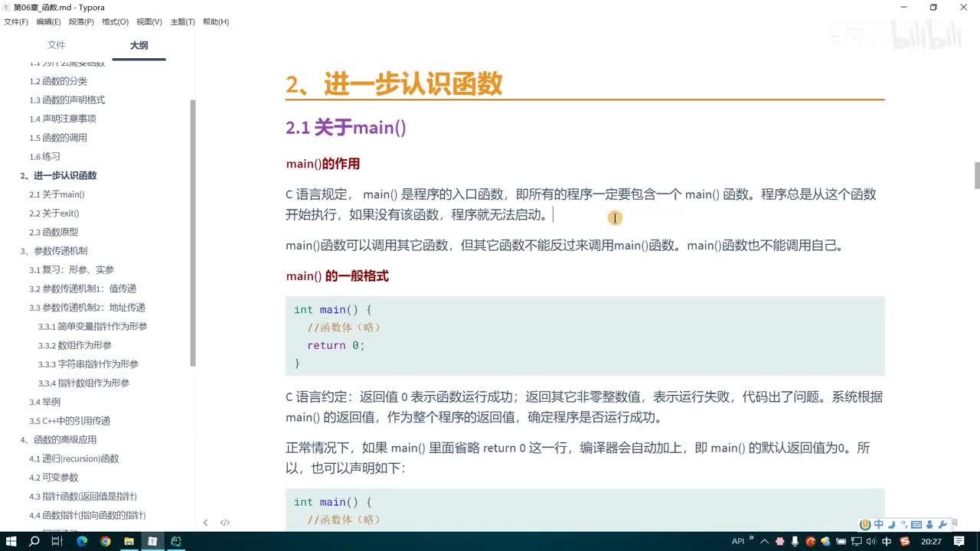Jump to outline item 1.4 声明注意事项

pos(63,119)
